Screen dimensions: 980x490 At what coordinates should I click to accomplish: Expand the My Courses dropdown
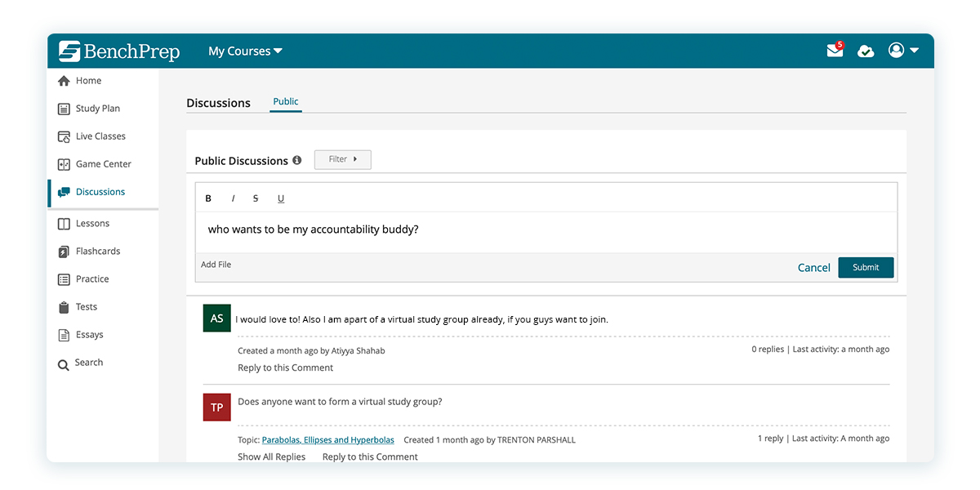point(245,51)
